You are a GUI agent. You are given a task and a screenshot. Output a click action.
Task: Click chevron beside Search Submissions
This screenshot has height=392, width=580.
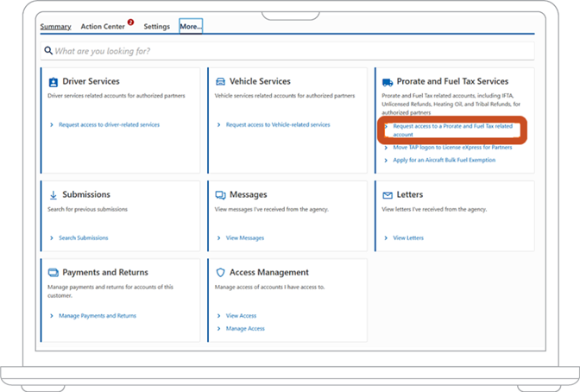point(52,238)
